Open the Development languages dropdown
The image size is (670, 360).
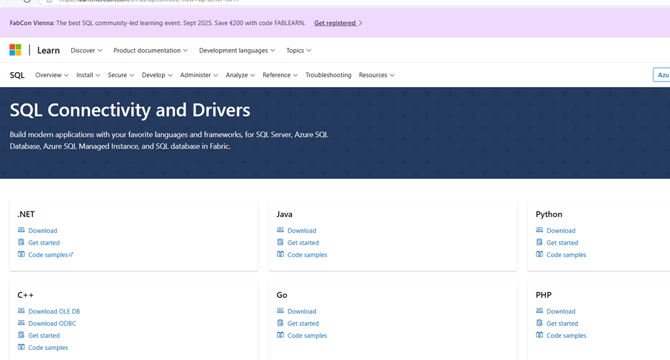[237, 50]
